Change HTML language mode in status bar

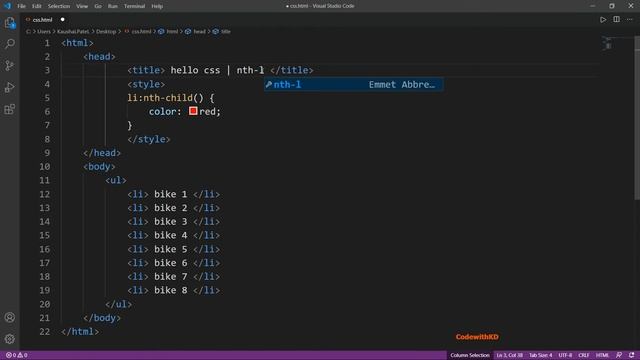click(602, 355)
